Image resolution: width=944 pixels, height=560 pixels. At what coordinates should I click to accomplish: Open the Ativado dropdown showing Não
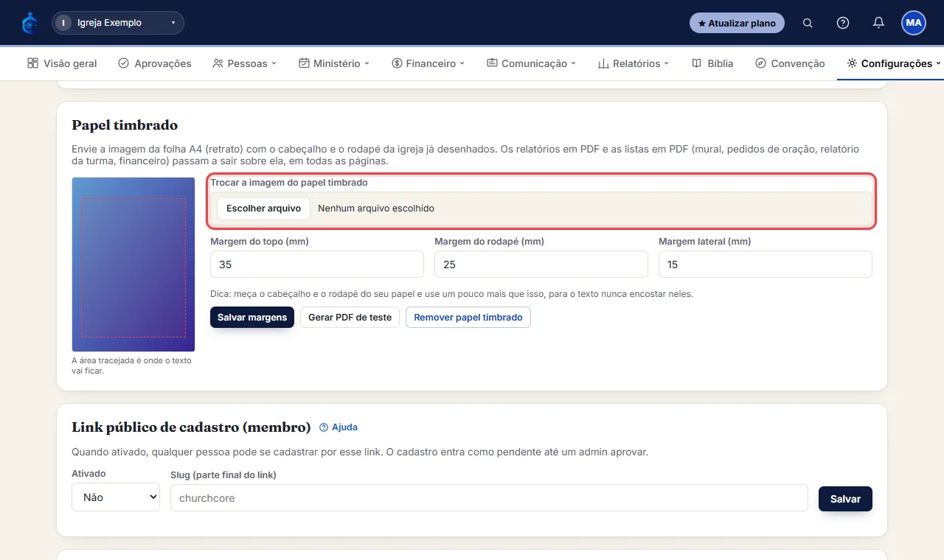(116, 497)
